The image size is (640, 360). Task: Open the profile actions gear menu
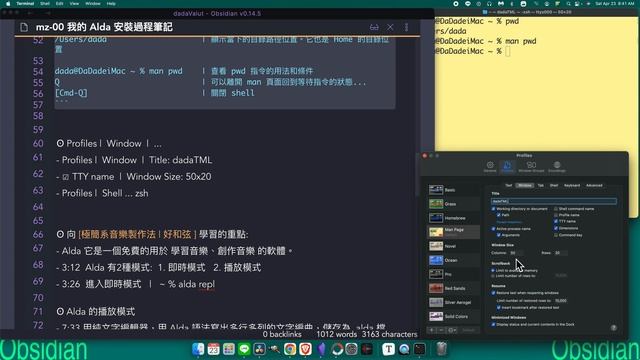[x=452, y=330]
